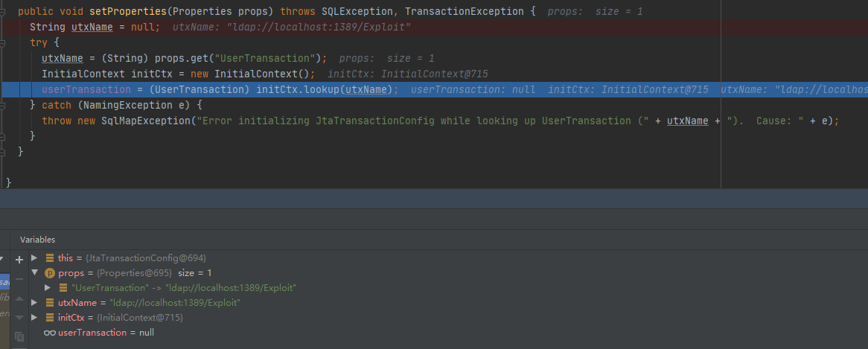This screenshot has height=349, width=868.
Task: Open the Variables tab
Action: point(37,240)
